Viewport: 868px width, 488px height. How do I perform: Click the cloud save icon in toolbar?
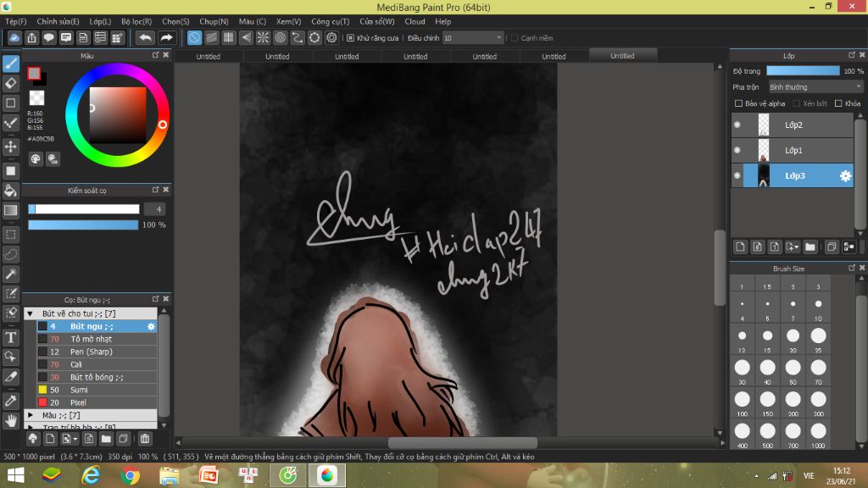pyautogui.click(x=14, y=37)
